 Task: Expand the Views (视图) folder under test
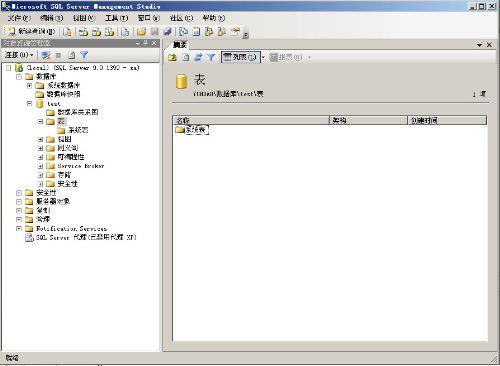point(40,139)
